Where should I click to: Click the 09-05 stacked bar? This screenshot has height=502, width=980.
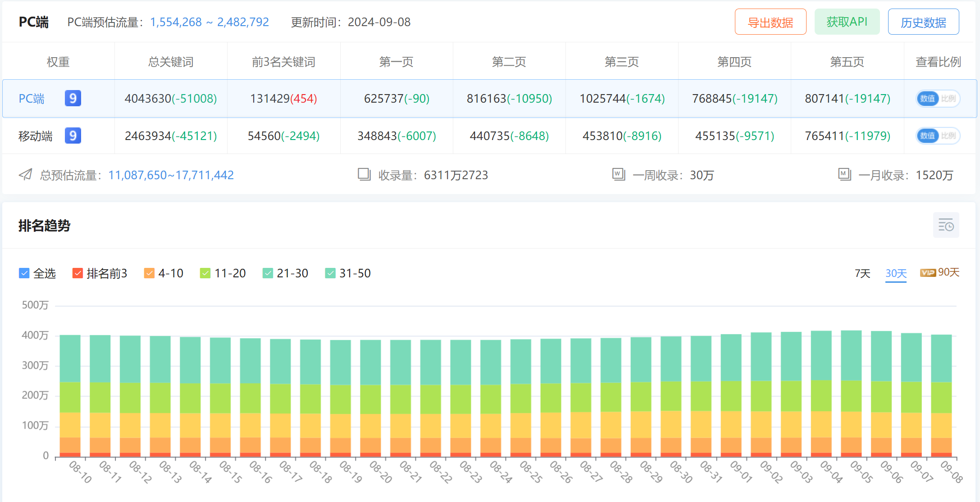pyautogui.click(x=851, y=394)
